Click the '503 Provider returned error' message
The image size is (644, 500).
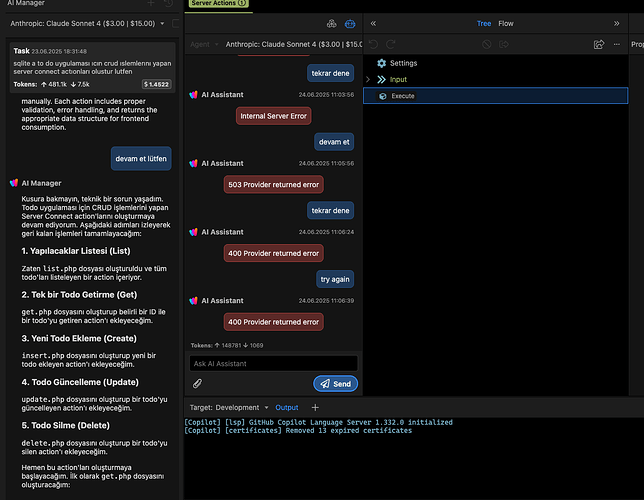[x=274, y=184]
